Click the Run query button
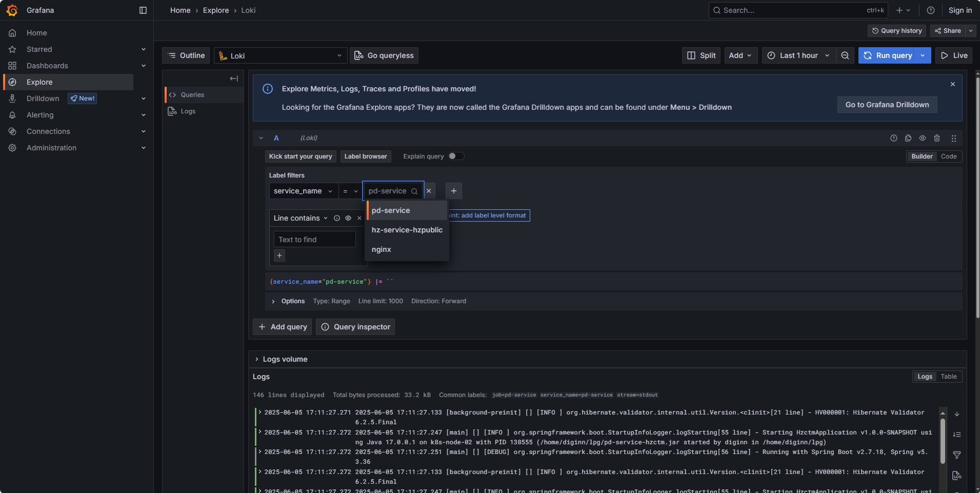 [888, 55]
